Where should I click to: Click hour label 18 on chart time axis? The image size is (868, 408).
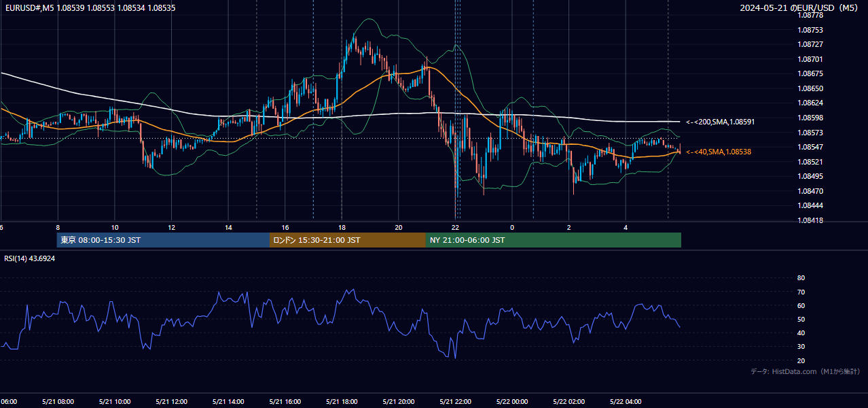pyautogui.click(x=342, y=227)
